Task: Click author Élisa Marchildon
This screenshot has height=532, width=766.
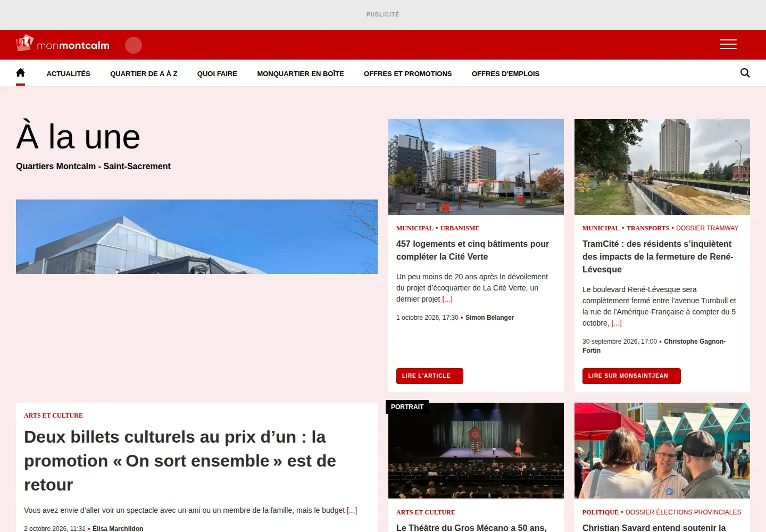Action: click(x=118, y=529)
